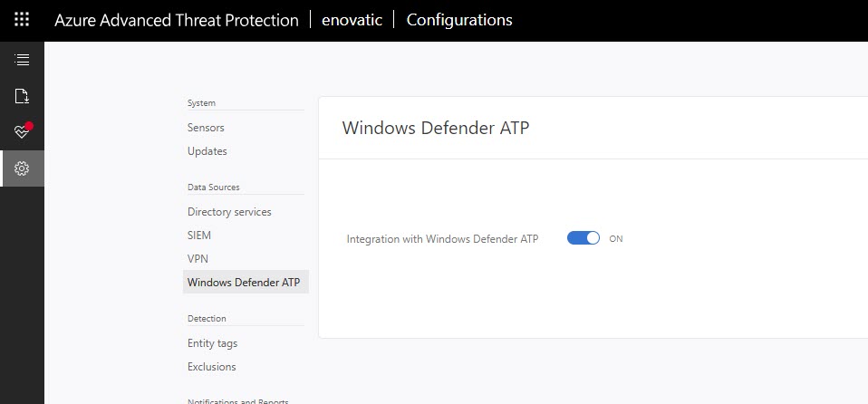Viewport: 868px width, 404px height.
Task: Open VPN data source settings
Action: [198, 258]
